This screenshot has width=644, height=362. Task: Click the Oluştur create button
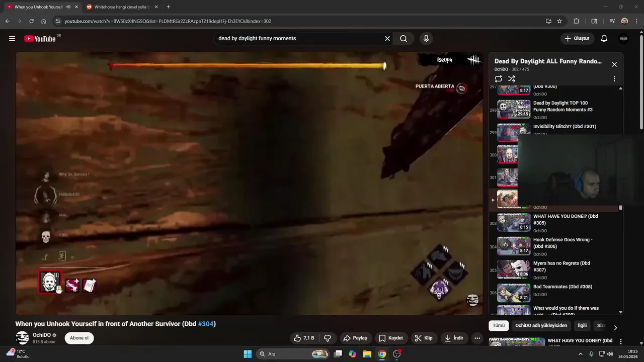point(577,39)
